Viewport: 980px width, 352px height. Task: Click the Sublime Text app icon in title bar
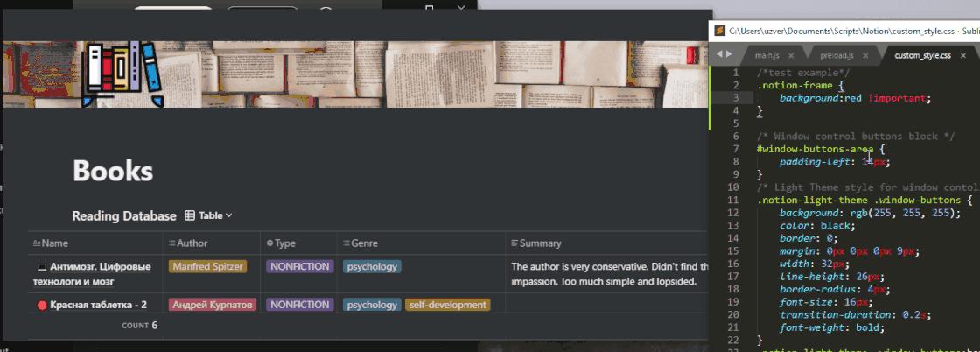pyautogui.click(x=719, y=30)
